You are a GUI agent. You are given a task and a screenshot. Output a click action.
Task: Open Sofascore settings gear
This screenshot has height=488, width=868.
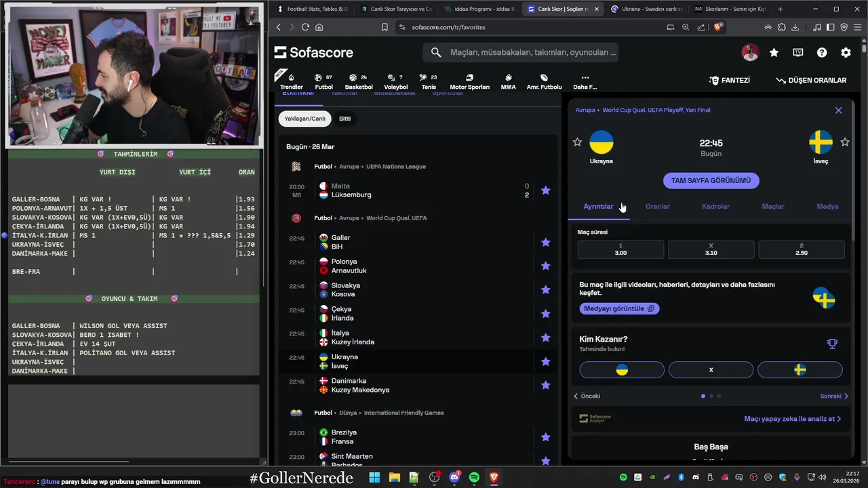(846, 52)
